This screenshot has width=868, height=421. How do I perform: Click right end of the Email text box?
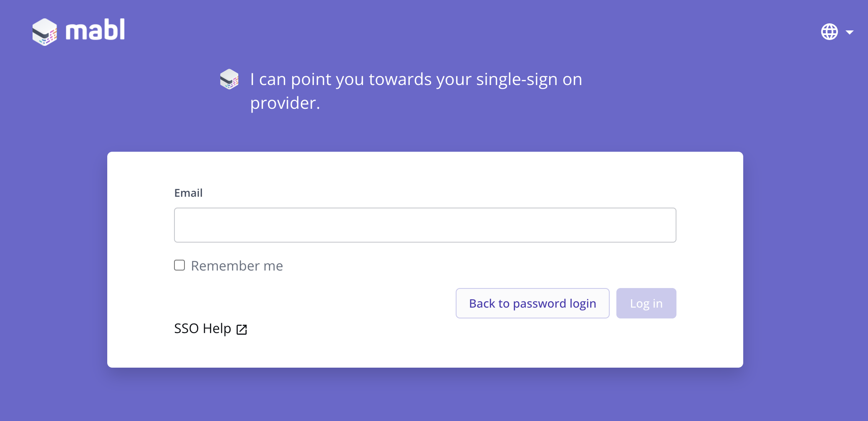pos(664,225)
